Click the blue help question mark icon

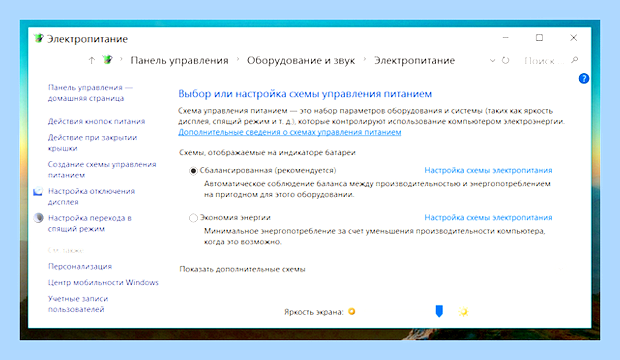pyautogui.click(x=584, y=79)
